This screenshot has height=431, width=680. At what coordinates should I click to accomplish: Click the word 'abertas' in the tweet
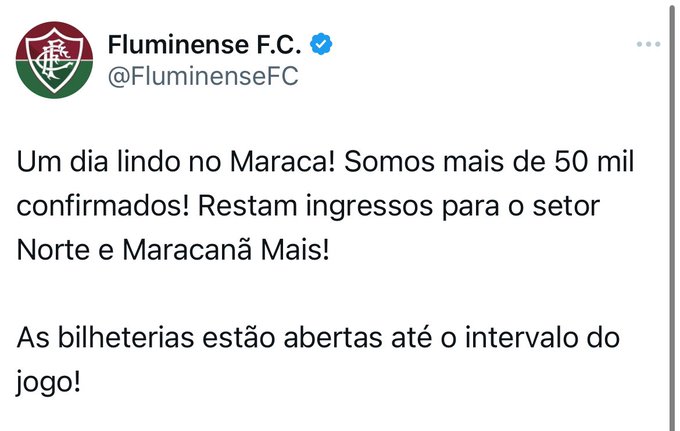coord(333,338)
